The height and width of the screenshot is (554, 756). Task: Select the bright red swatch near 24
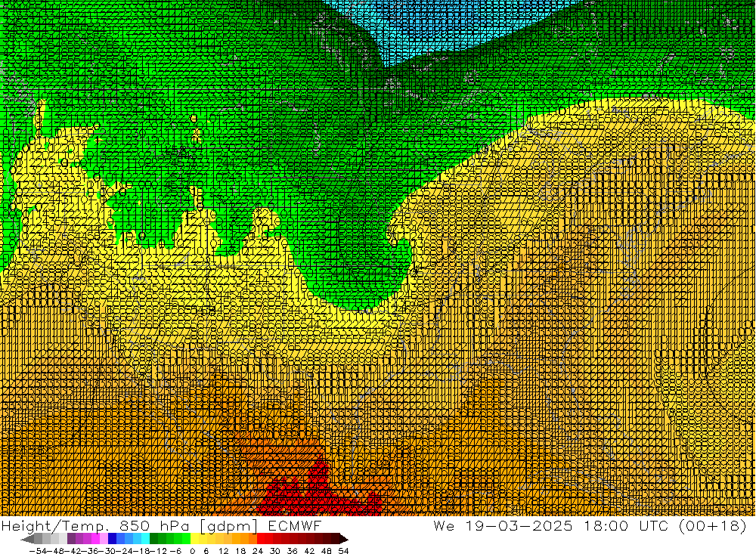click(x=260, y=539)
